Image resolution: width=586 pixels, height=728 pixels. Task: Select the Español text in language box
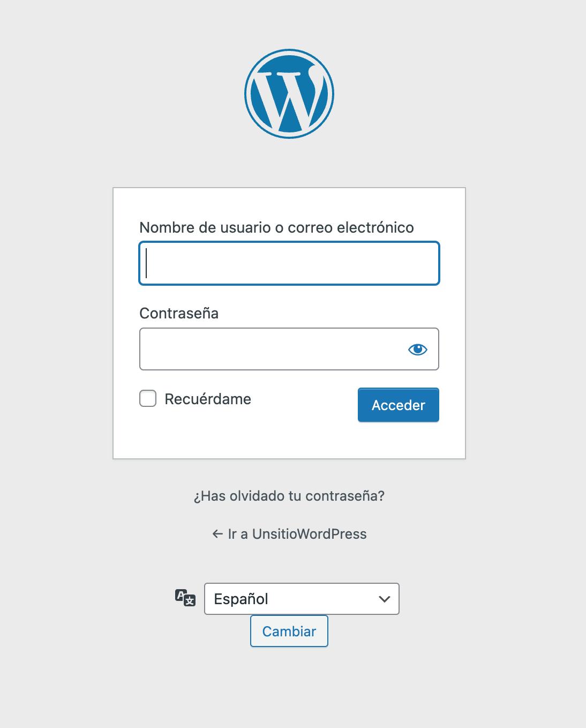coord(241,599)
